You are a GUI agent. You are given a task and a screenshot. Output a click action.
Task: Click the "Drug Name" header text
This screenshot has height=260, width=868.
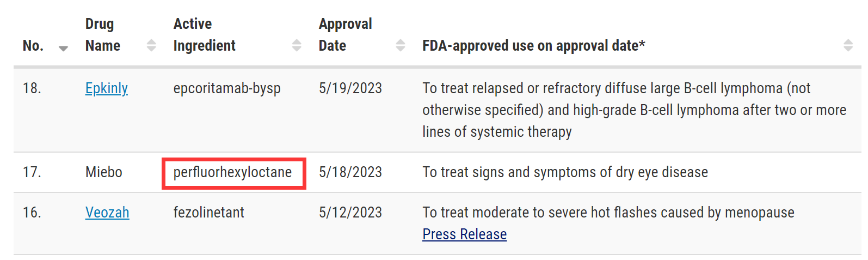click(103, 35)
